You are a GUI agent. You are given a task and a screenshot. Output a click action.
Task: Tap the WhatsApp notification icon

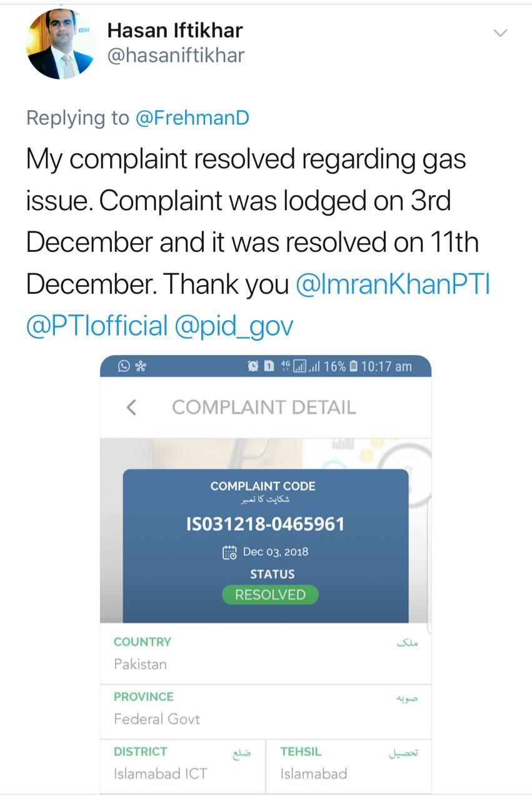pos(124,367)
